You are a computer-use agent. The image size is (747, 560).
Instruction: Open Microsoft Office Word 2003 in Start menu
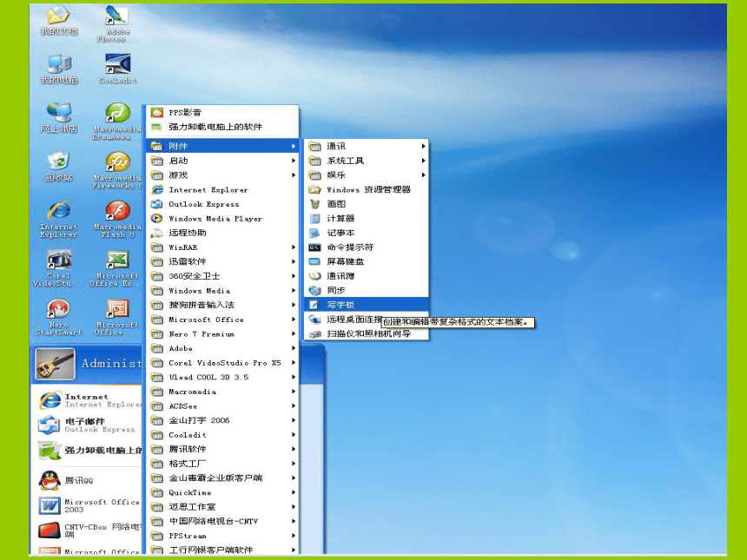(89, 505)
